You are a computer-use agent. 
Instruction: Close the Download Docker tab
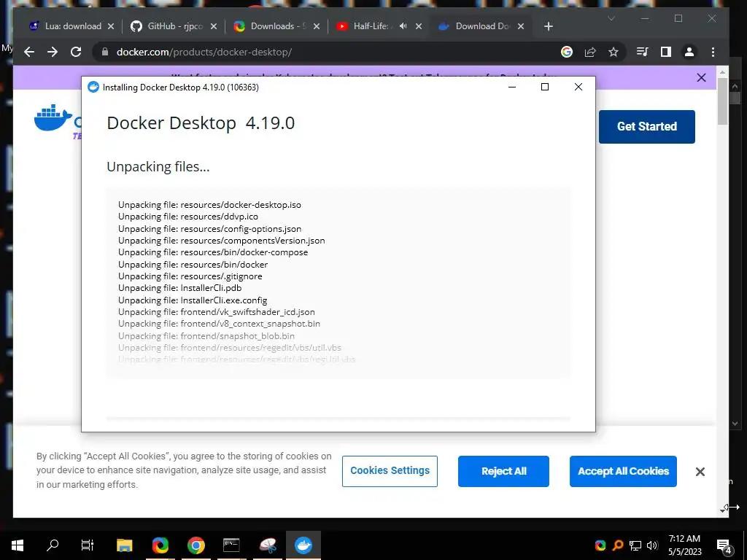pos(521,26)
